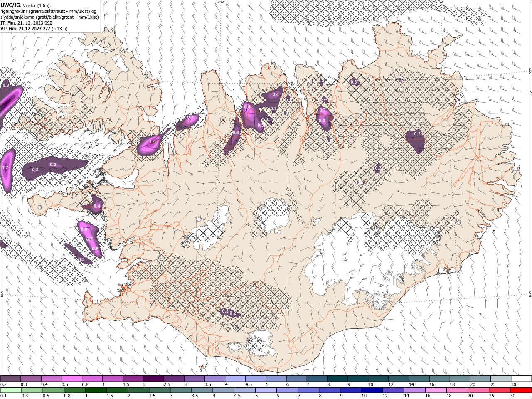Pick the medium green 0.5 legend swatch
The height and width of the screenshot is (399, 532).
53,390
